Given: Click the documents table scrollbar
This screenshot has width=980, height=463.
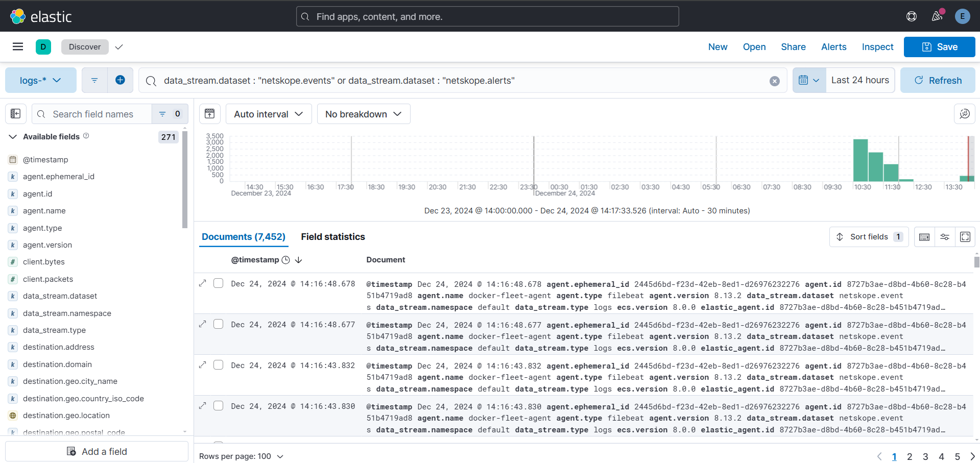Looking at the screenshot, I should pos(976,262).
